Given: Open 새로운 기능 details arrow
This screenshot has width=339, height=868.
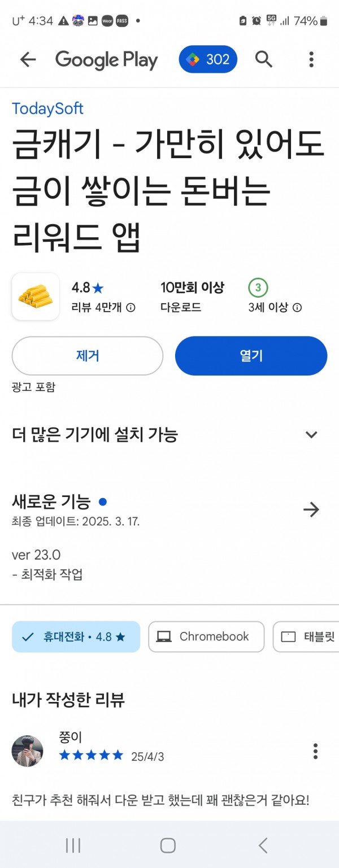Looking at the screenshot, I should click(x=311, y=509).
